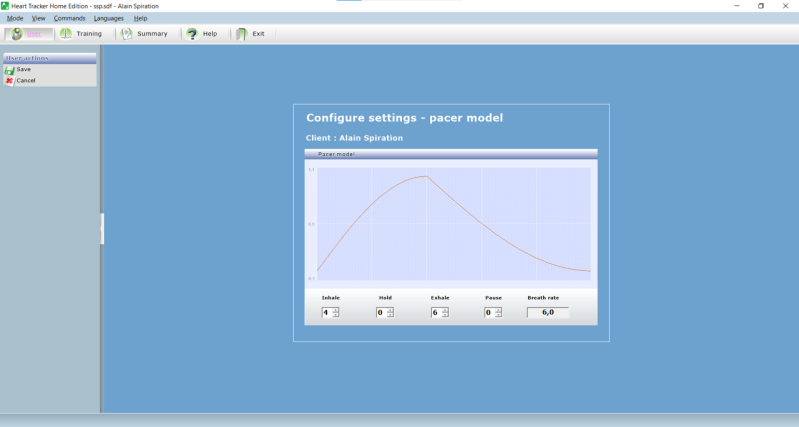Click the Exit door icon
Screen dimensions: 799x427
coord(242,34)
